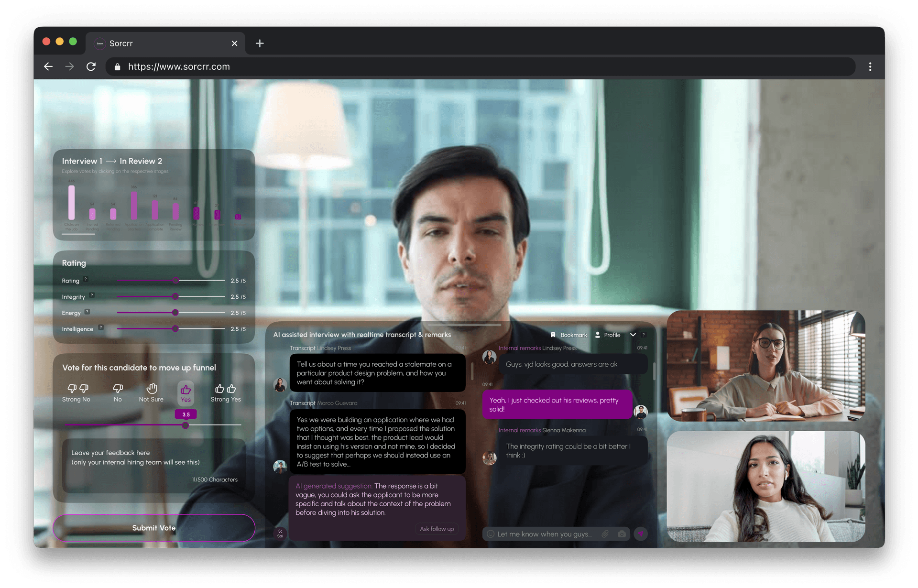This screenshot has width=918, height=588.
Task: Expand the chevron next to Profile
Action: pos(633,335)
